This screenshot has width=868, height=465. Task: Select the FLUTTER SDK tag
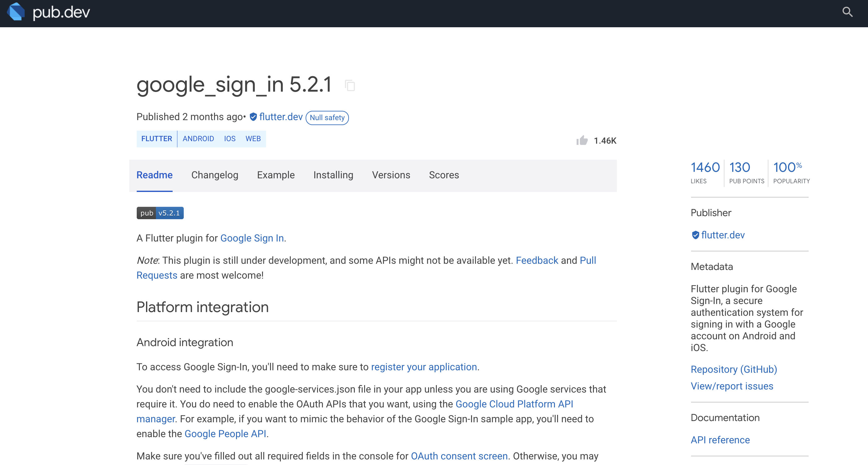[x=156, y=139]
